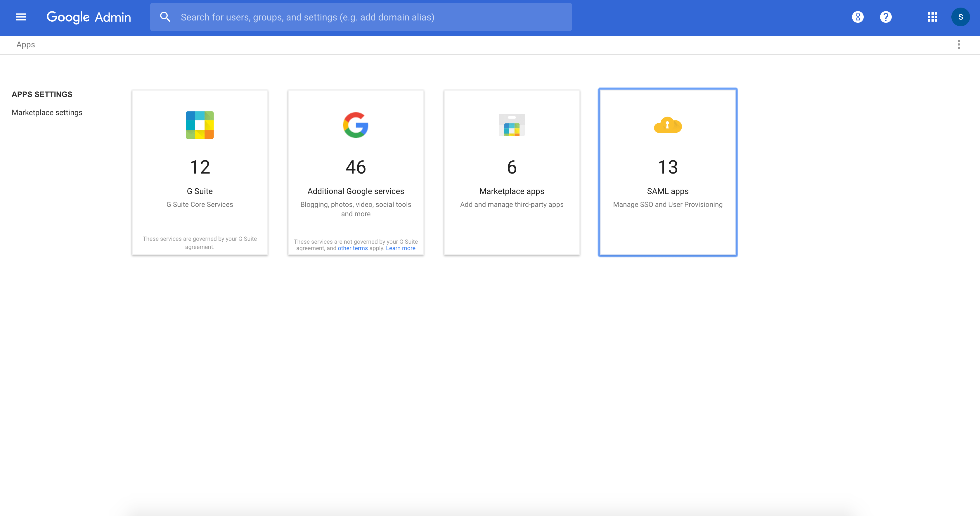
Task: Click the account avatar circle
Action: tap(961, 17)
